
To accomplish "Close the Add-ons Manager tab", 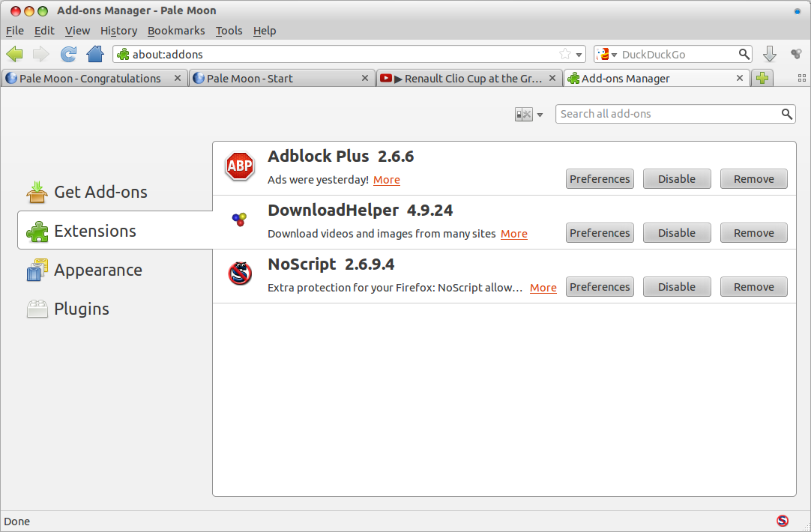I will tap(740, 78).
